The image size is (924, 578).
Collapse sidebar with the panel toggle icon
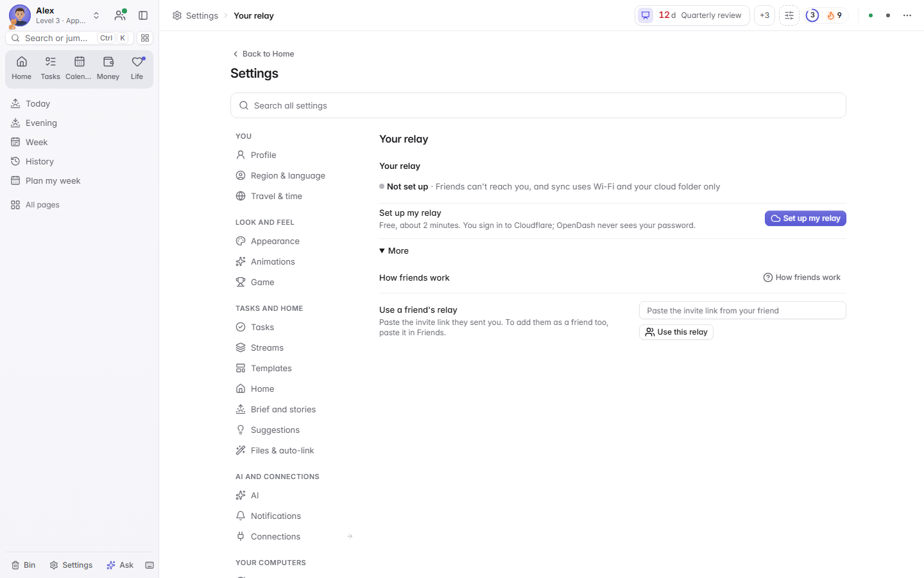143,15
